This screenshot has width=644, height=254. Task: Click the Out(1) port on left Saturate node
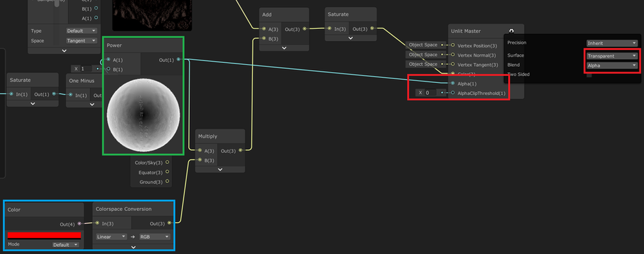pyautogui.click(x=54, y=95)
